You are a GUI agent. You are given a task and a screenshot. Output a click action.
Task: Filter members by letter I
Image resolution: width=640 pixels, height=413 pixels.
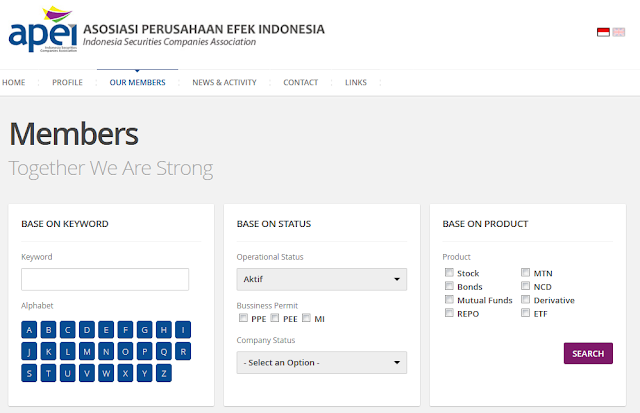[x=183, y=330]
